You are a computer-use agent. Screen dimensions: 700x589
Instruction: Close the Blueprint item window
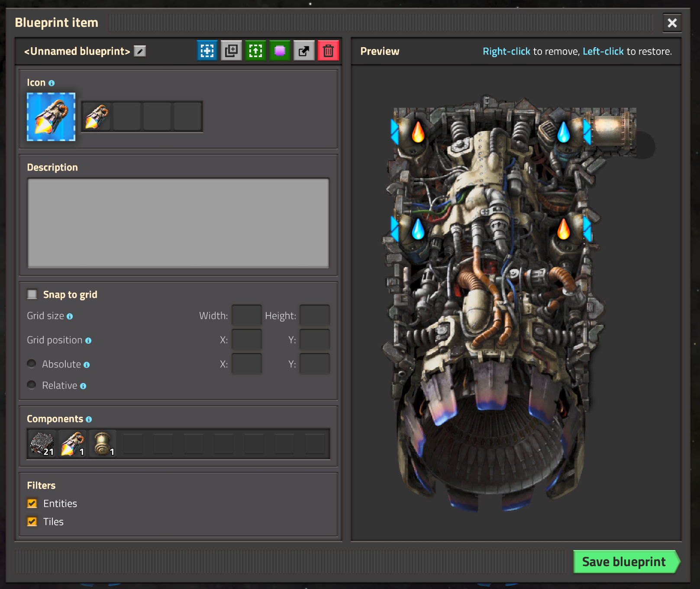click(672, 23)
